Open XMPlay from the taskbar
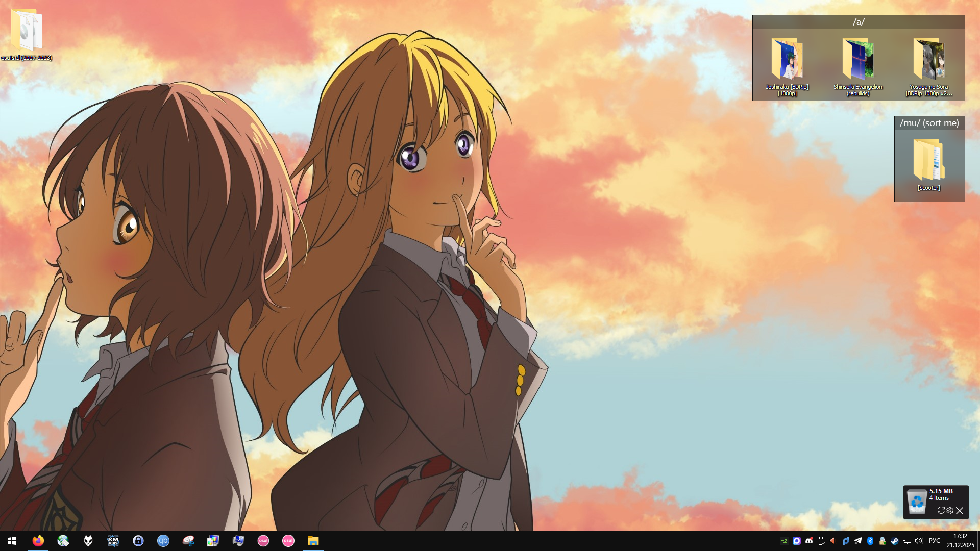This screenshot has width=980, height=551. pyautogui.click(x=113, y=541)
